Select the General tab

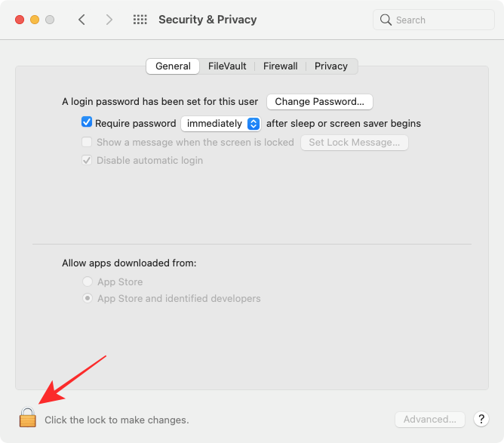173,66
